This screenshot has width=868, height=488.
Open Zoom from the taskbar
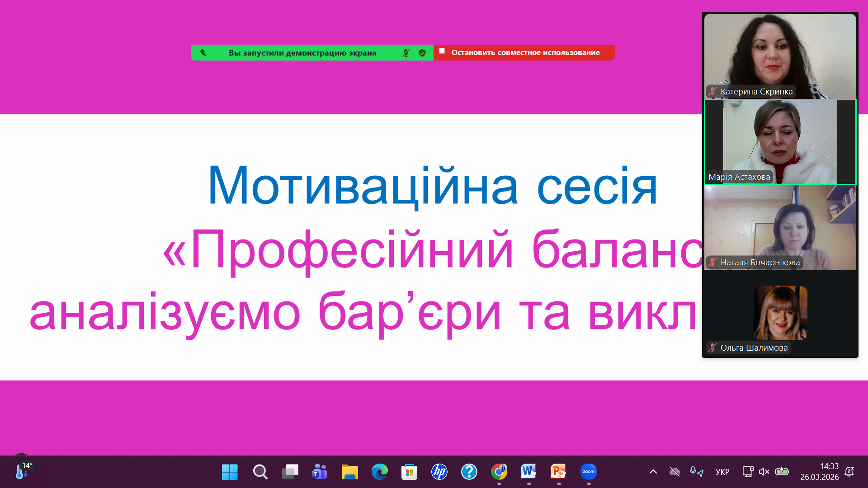pos(588,472)
